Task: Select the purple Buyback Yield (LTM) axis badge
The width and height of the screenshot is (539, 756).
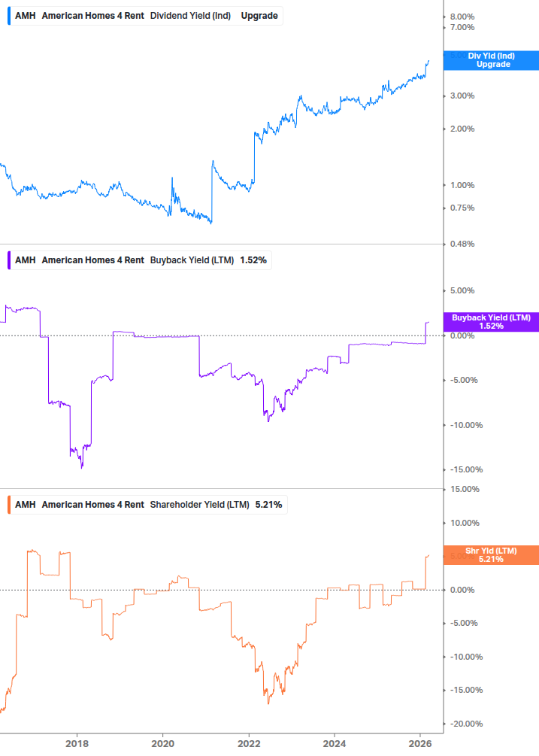Action: [x=490, y=320]
